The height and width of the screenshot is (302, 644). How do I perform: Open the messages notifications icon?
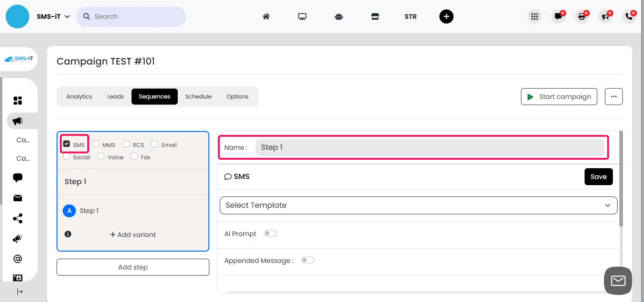click(558, 16)
